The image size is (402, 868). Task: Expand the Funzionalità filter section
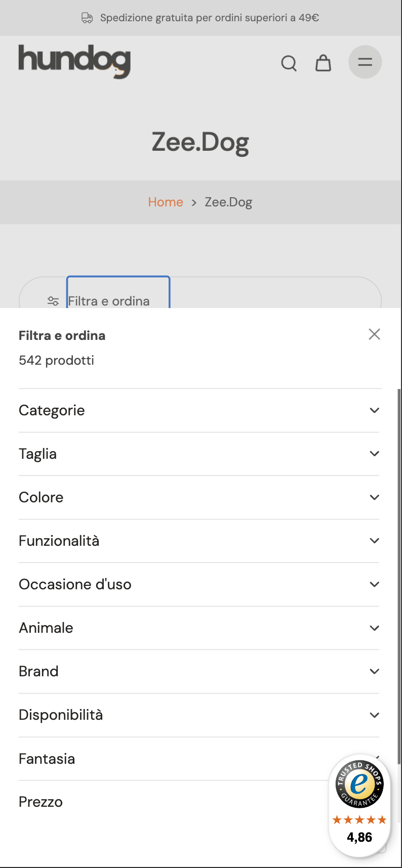199,541
